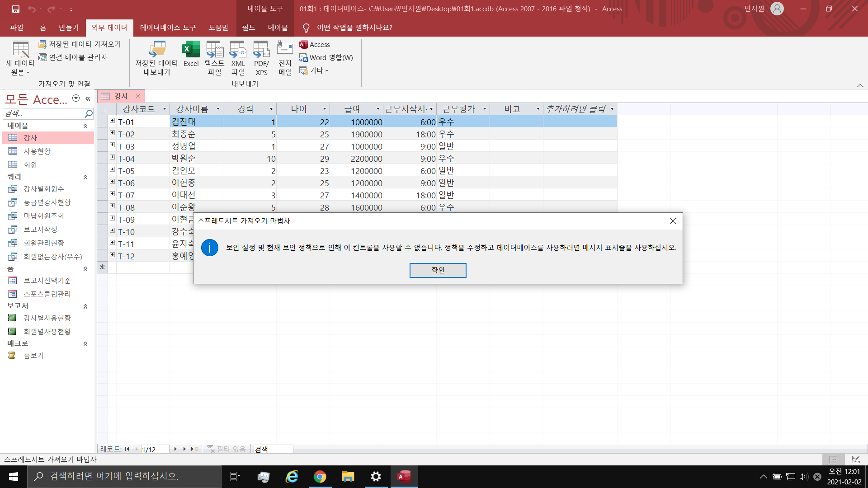Image resolution: width=868 pixels, height=488 pixels.
Task: Click the Word Merge export option
Action: click(326, 57)
